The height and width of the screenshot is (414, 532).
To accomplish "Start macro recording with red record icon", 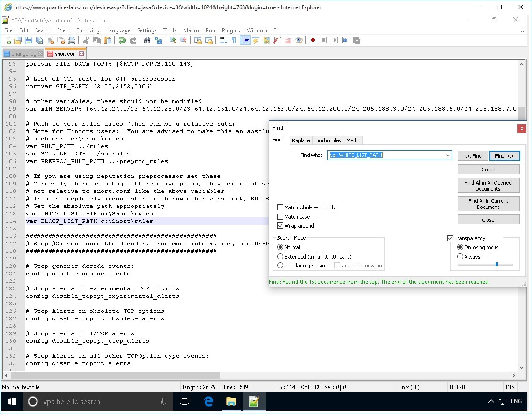I will (x=313, y=41).
